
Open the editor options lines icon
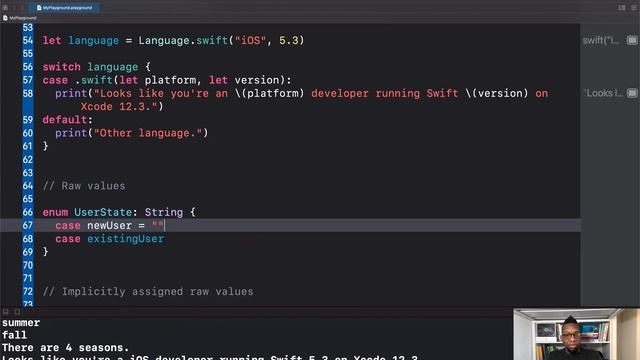point(635,8)
